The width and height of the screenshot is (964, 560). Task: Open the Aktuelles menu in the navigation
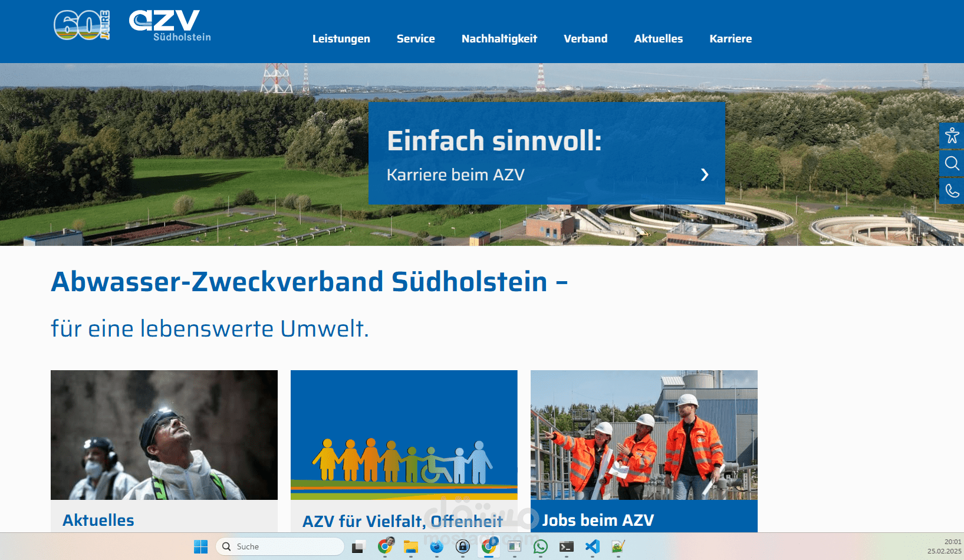pyautogui.click(x=659, y=39)
